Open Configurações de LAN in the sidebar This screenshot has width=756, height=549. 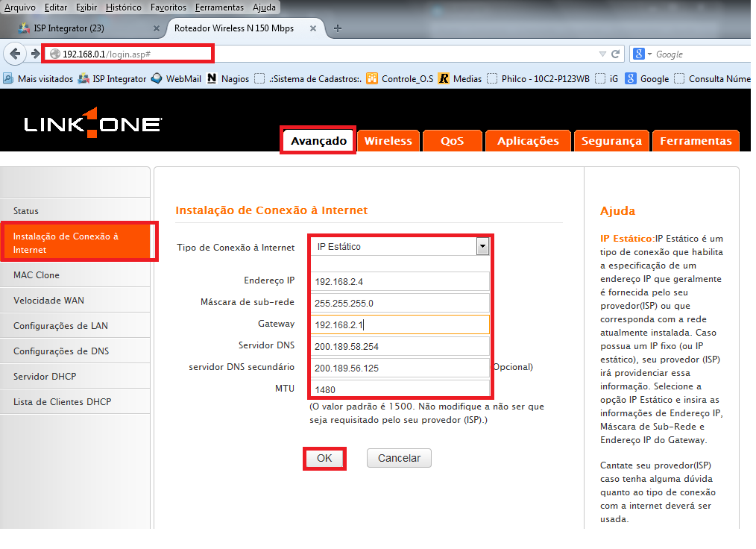coord(75,326)
